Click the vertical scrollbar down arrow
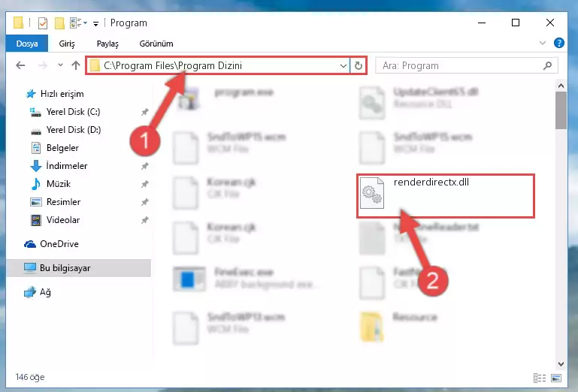This screenshot has width=578, height=392. point(561,364)
